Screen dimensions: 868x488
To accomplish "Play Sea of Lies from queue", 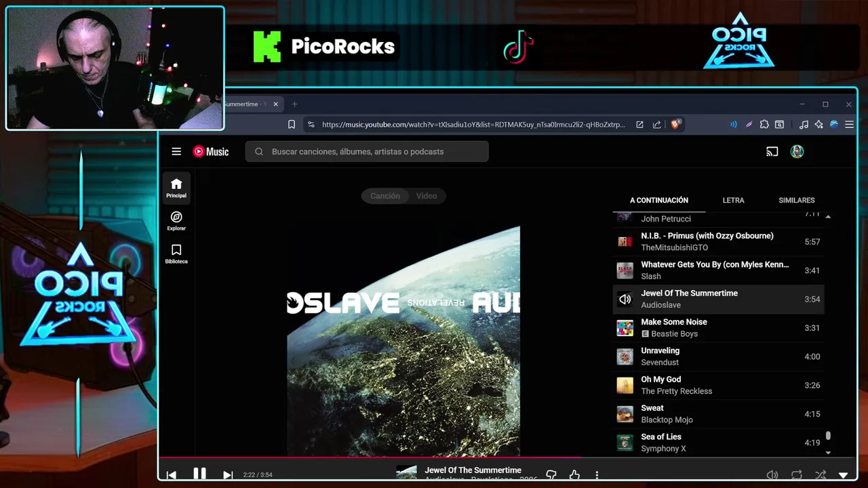I will [x=719, y=443].
